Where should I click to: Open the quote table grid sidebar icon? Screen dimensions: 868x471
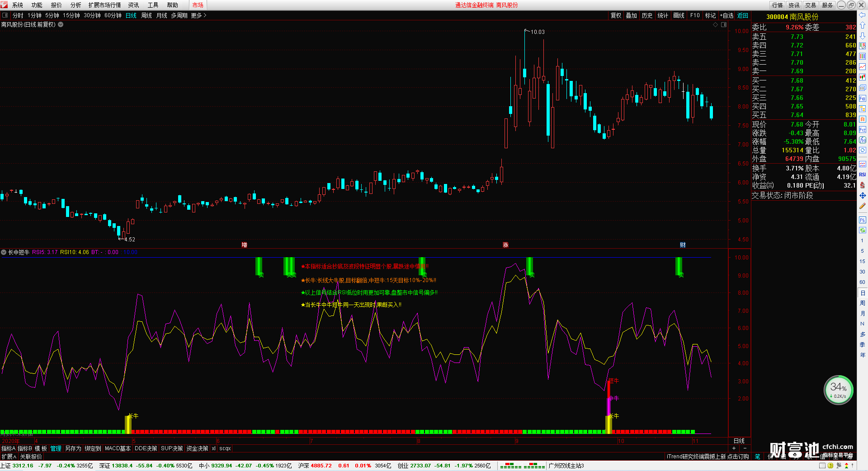click(x=863, y=57)
